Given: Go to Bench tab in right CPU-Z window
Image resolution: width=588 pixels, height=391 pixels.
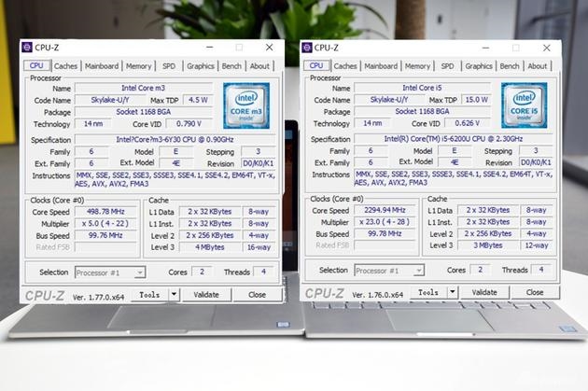Looking at the screenshot, I should [x=510, y=66].
